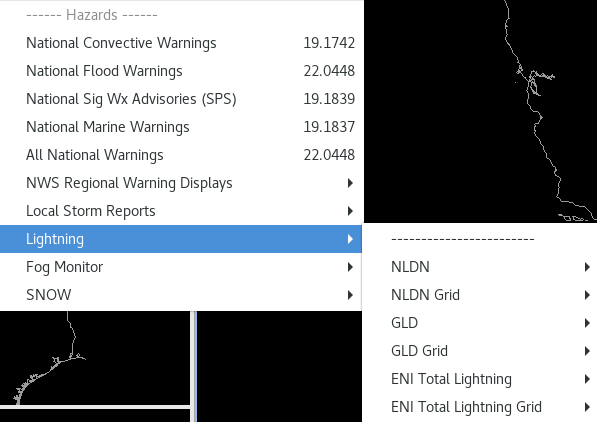Open National Convective Warnings product

pos(181,43)
